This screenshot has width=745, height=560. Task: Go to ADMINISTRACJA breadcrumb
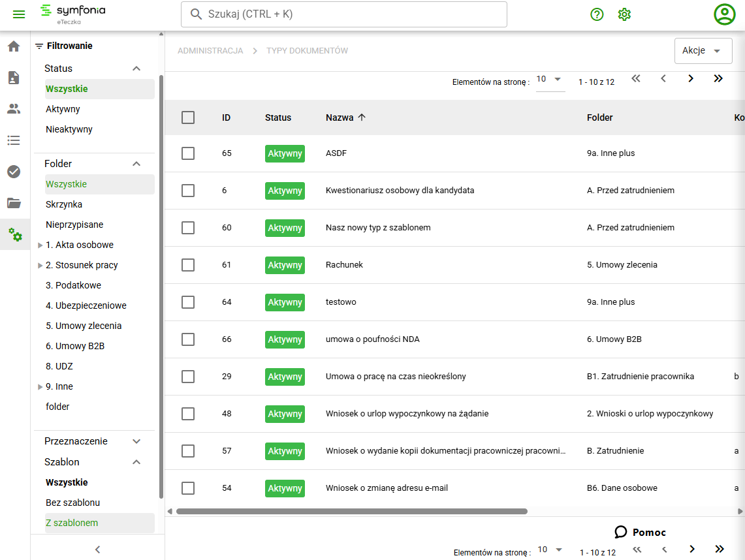(x=210, y=51)
